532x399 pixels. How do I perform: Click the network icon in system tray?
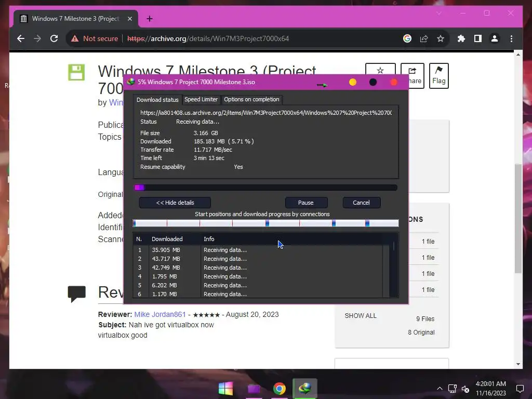point(452,389)
